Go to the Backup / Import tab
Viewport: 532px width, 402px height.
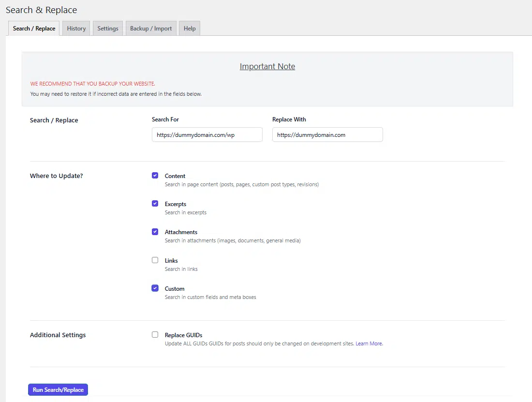[151, 29]
